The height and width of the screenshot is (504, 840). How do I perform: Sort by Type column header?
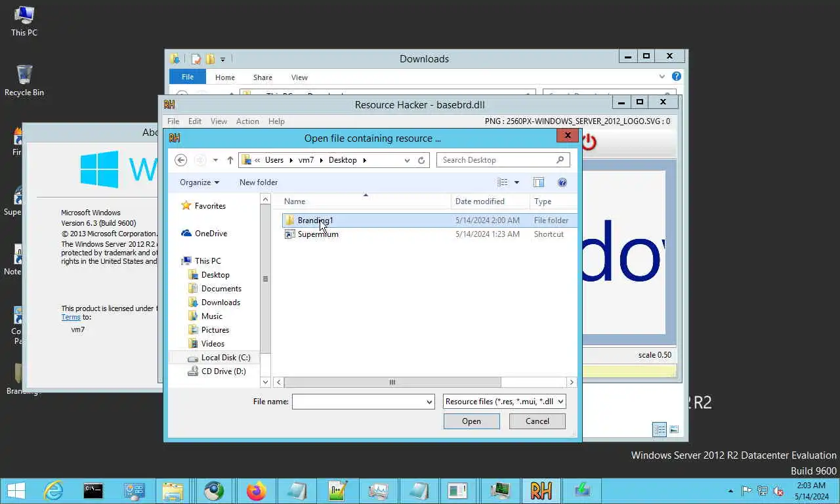[x=553, y=201]
